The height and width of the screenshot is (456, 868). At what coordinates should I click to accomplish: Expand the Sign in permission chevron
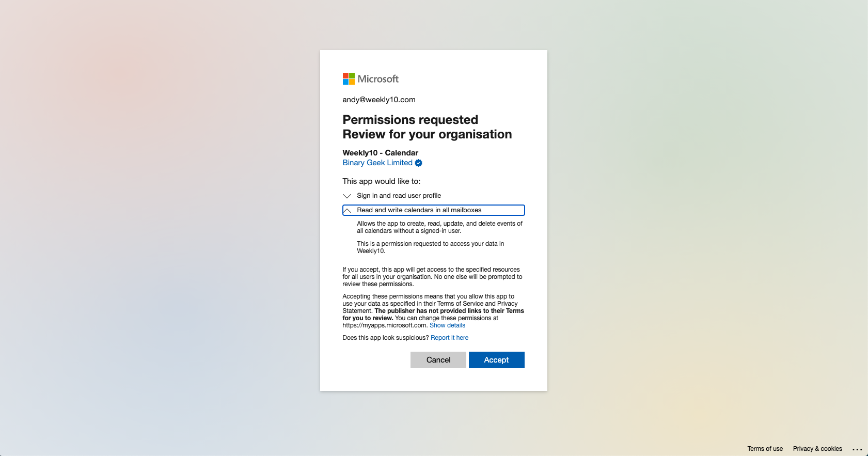pyautogui.click(x=347, y=196)
